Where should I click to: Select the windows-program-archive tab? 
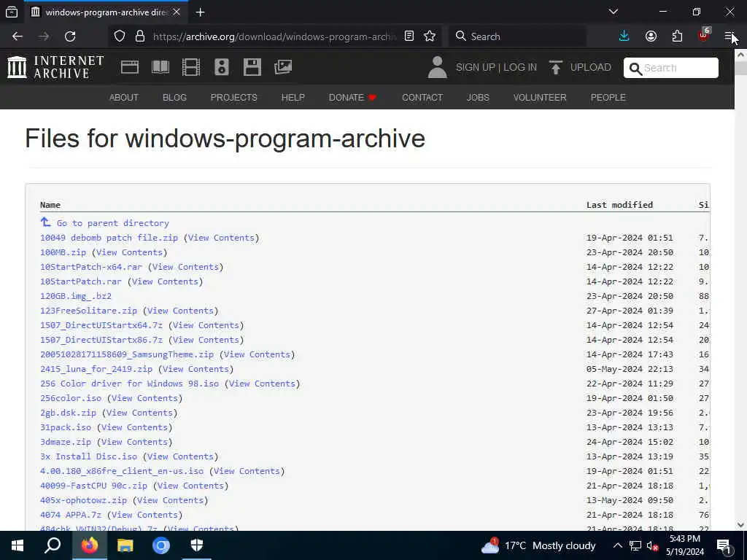(x=106, y=12)
